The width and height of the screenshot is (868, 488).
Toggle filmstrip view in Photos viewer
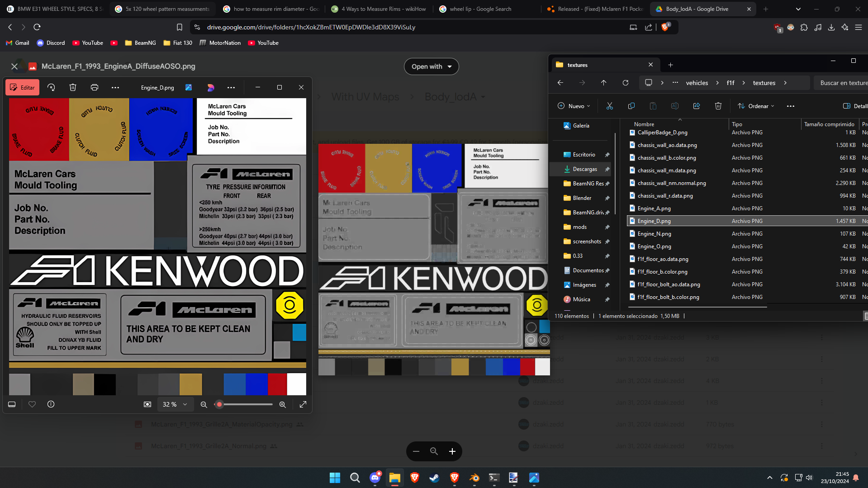12,404
